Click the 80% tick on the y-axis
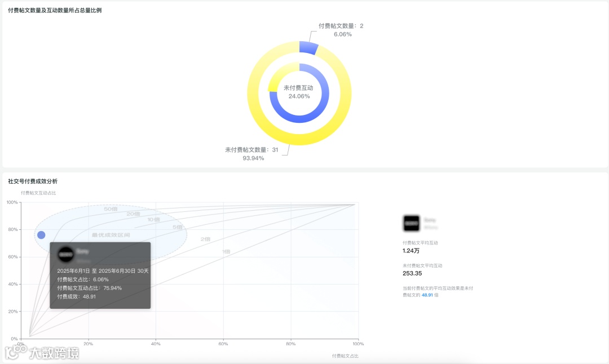Screen dimensions: 609x364 [x=13, y=229]
